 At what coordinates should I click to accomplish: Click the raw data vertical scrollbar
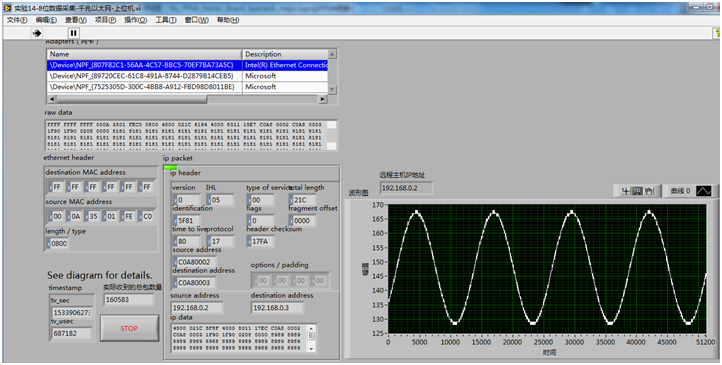(x=332, y=135)
